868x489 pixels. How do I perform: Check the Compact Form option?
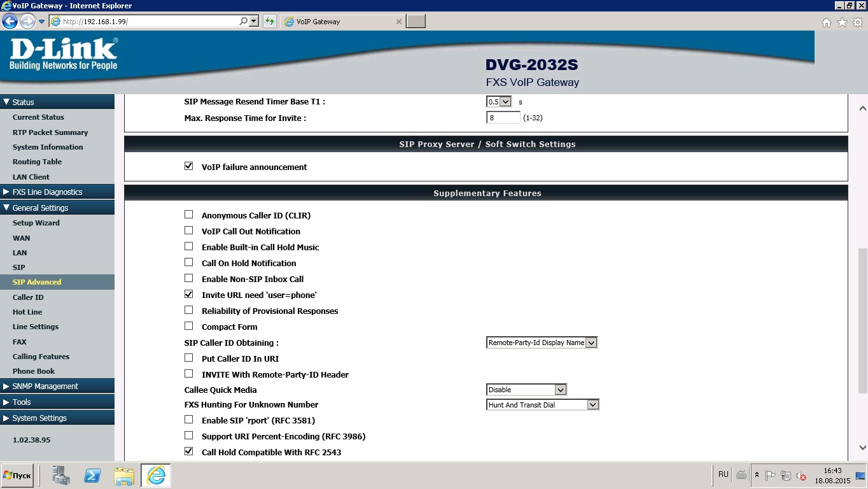pos(188,326)
